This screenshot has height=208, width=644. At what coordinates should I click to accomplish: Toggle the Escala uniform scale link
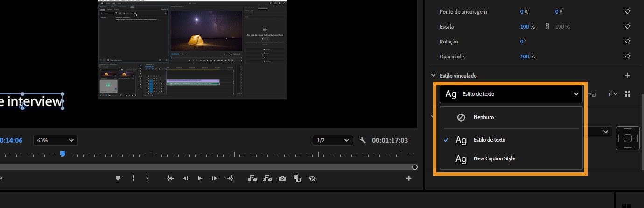click(547, 27)
